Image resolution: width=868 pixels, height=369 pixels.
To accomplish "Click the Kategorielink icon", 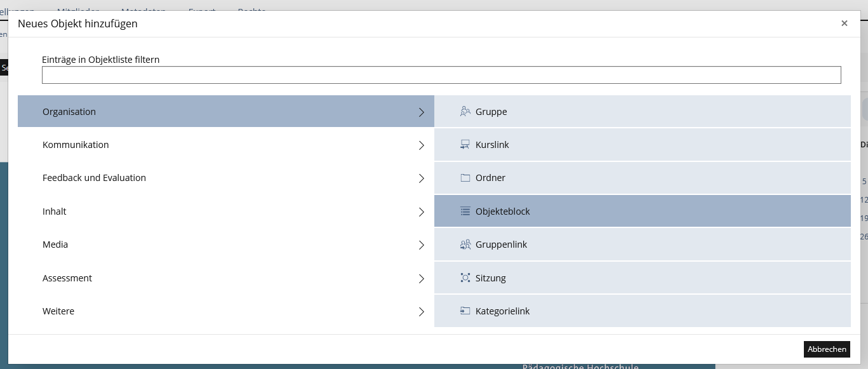I will point(465,311).
